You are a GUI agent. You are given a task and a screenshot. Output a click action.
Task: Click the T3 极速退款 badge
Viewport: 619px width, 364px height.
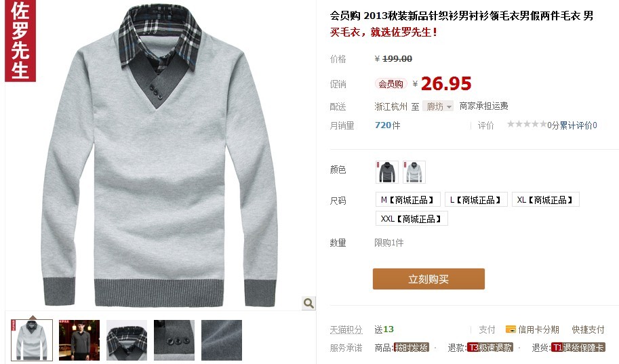coord(490,348)
